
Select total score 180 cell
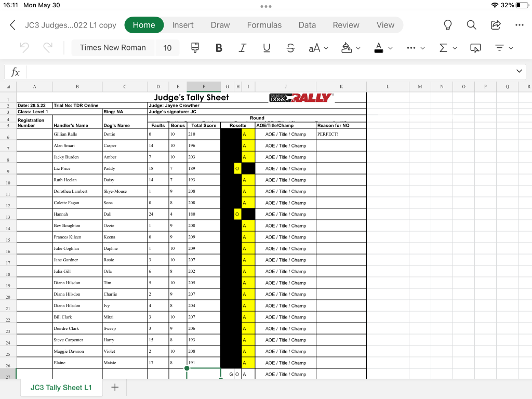point(204,214)
